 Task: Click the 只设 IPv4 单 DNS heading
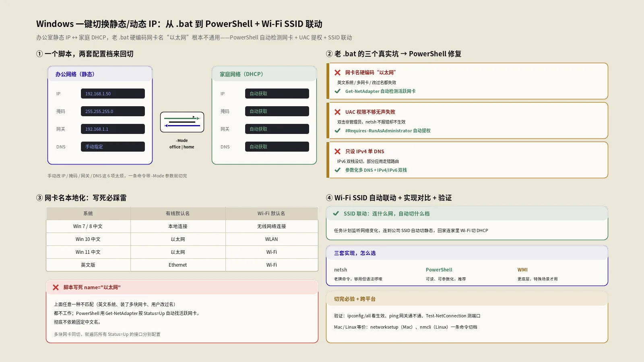365,152
